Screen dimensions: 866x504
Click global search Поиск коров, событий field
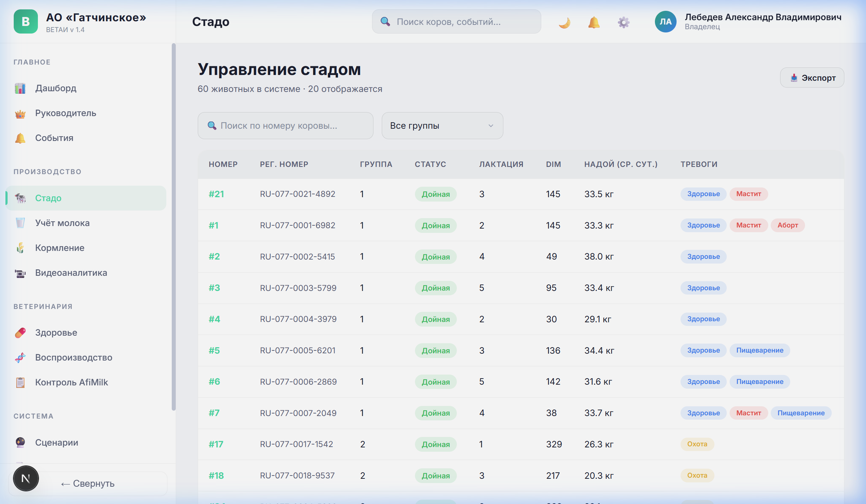pyautogui.click(x=456, y=22)
